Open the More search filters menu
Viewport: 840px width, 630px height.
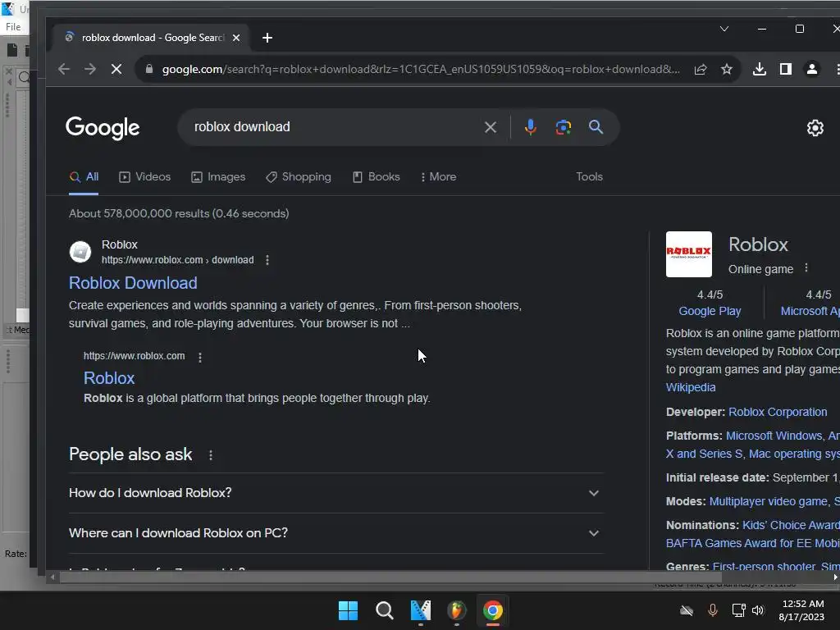439,177
